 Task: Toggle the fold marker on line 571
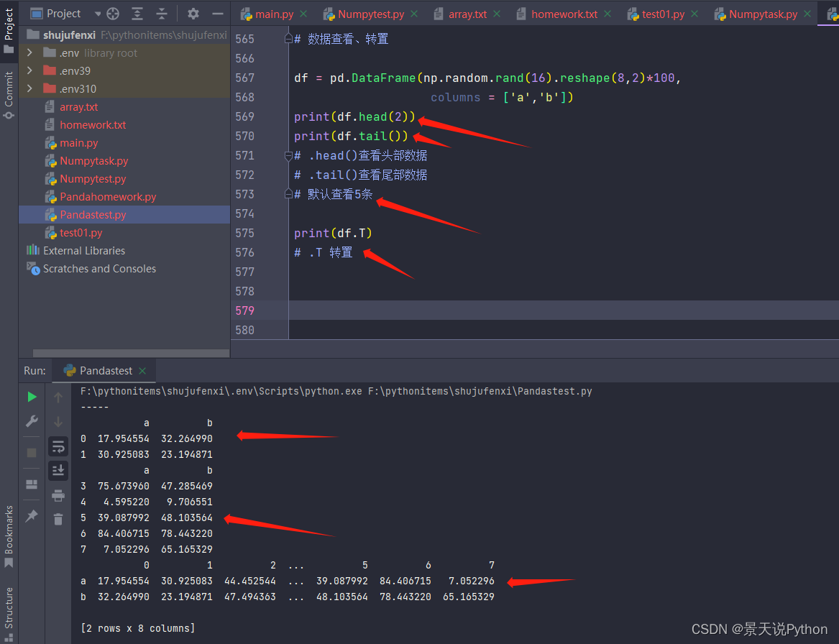(x=288, y=155)
